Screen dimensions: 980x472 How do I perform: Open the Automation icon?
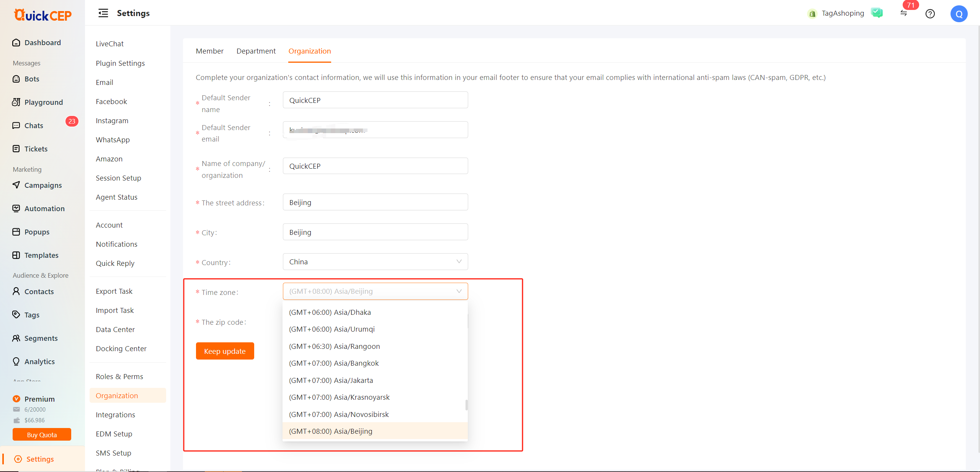16,208
